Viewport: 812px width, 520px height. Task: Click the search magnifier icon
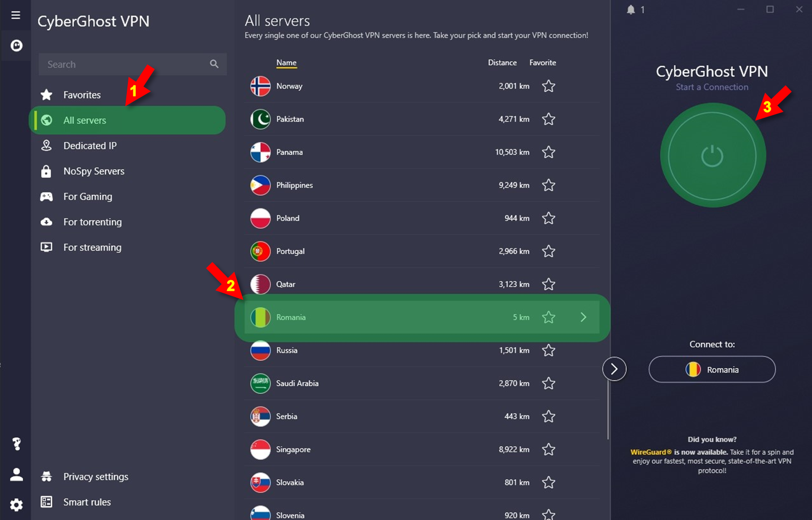click(x=214, y=64)
